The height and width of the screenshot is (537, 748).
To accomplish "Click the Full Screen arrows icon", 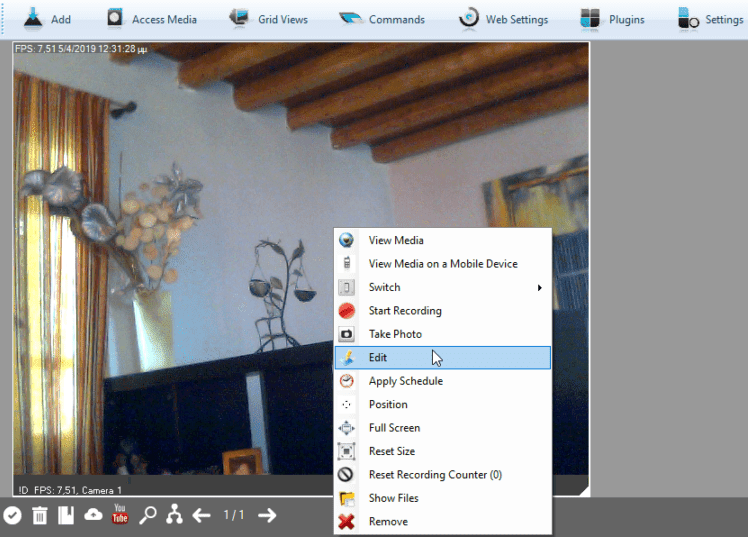I will pyautogui.click(x=346, y=428).
